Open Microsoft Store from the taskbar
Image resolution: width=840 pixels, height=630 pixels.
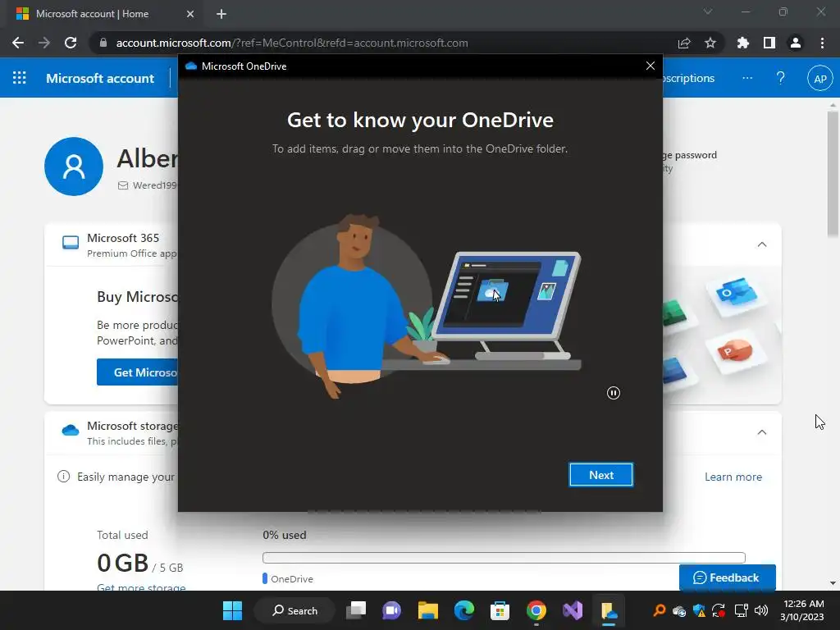coord(500,610)
